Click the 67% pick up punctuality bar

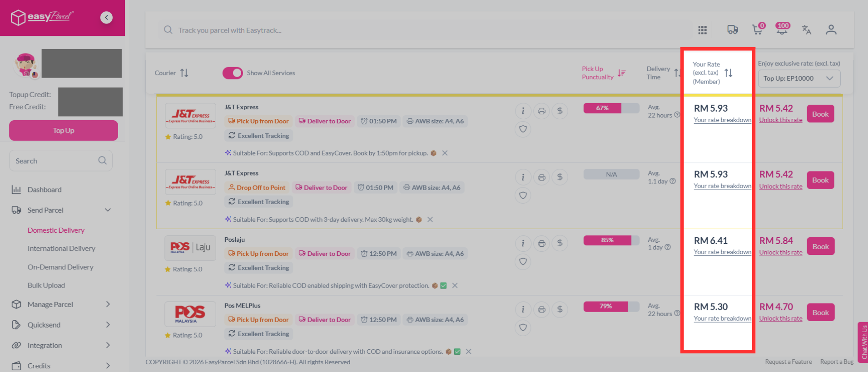click(x=611, y=108)
